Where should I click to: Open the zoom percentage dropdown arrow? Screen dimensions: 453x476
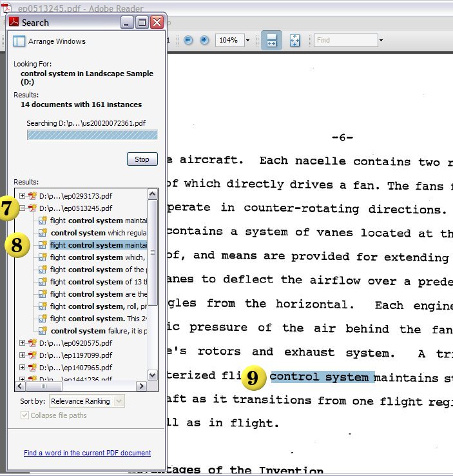pos(247,40)
